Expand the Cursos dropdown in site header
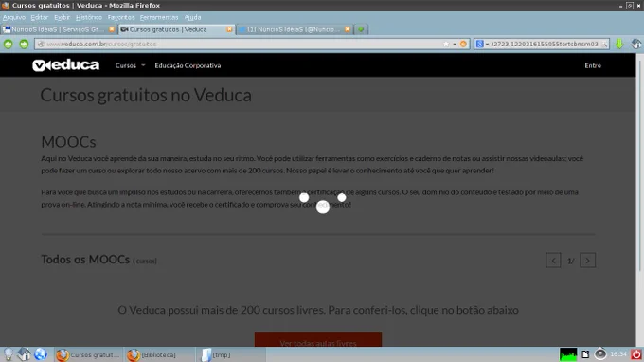 (130, 65)
